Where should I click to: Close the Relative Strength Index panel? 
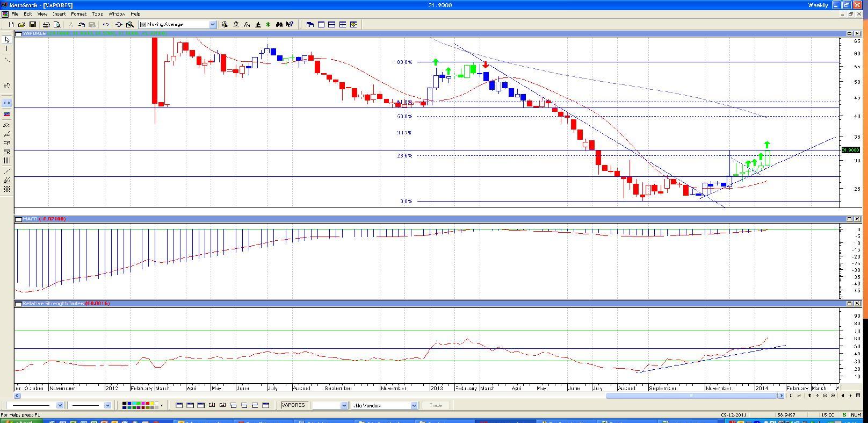point(857,303)
